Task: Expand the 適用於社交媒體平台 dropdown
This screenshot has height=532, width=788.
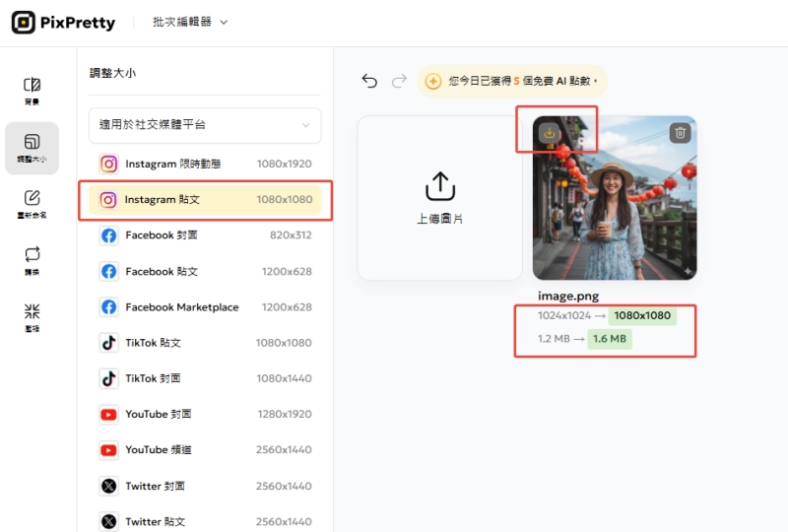Action: point(205,125)
